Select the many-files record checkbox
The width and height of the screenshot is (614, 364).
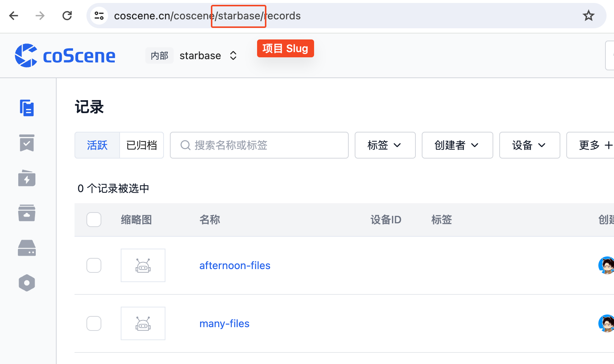pyautogui.click(x=94, y=323)
